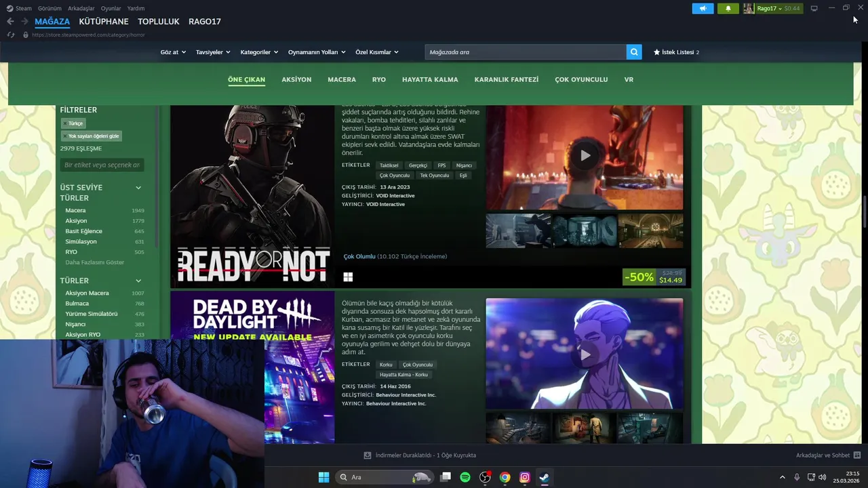Screen dimensions: 868x488
Task: Click the store search magnifier button
Action: coord(634,52)
